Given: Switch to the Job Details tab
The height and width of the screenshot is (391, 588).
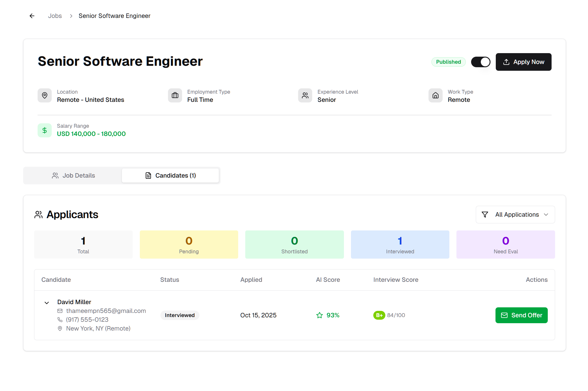Looking at the screenshot, I should pos(73,176).
